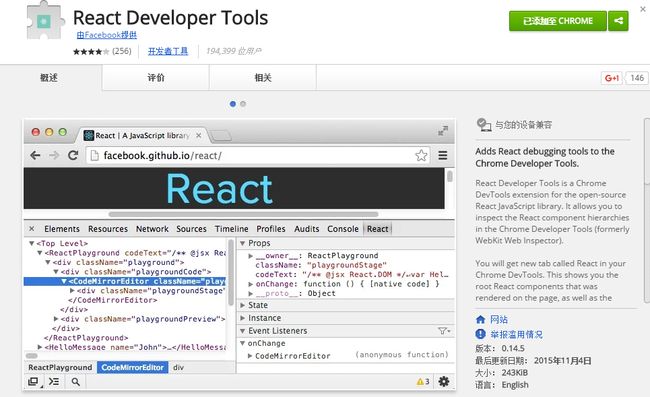This screenshot has height=397, width=650.
Task: Switch to Sources DevTools tab
Action: (x=191, y=229)
